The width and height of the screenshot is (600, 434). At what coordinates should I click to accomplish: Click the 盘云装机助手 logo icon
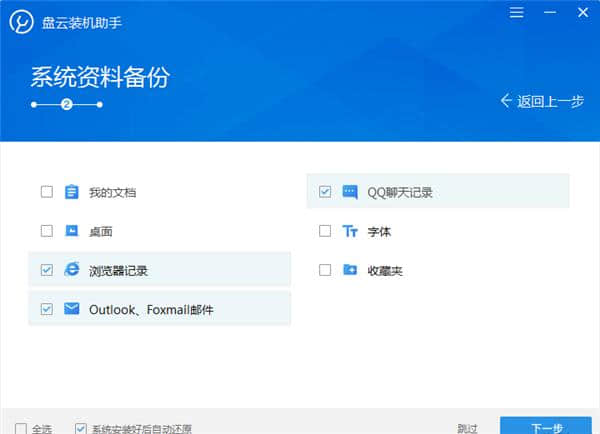coord(21,22)
